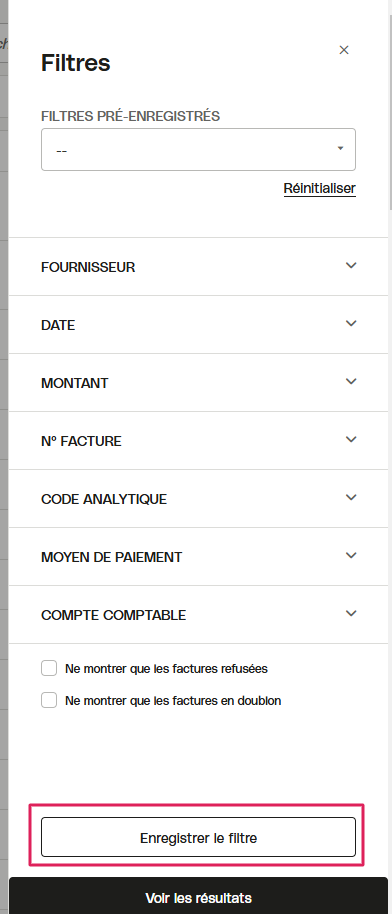This screenshot has width=392, height=914.
Task: Open the FILTRES PRÉ-ENREGISTRÉS select box
Action: point(198,150)
